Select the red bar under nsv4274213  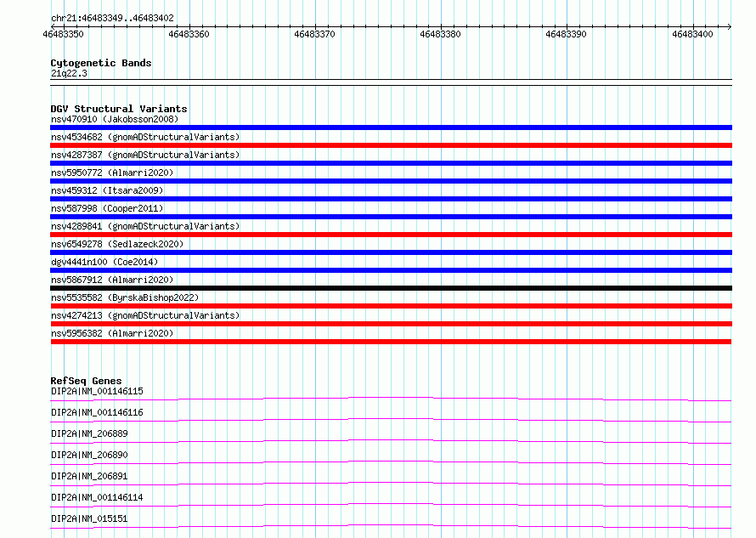(x=391, y=324)
